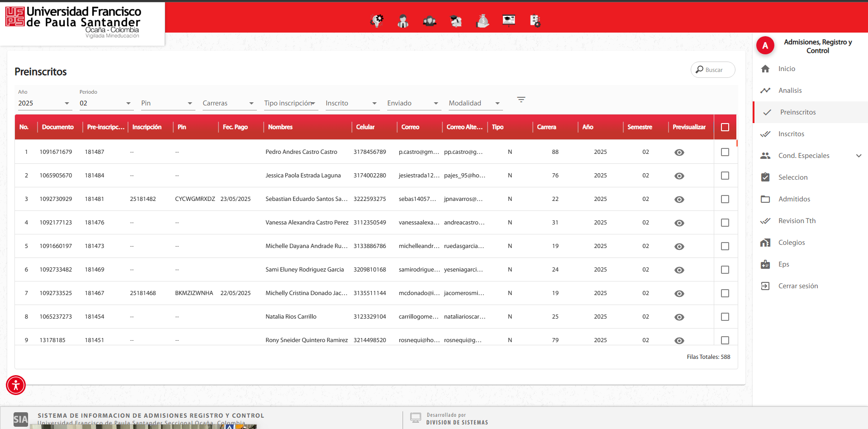The height and width of the screenshot is (429, 868).
Task: Click the clipboard with gear icon
Action: click(535, 21)
